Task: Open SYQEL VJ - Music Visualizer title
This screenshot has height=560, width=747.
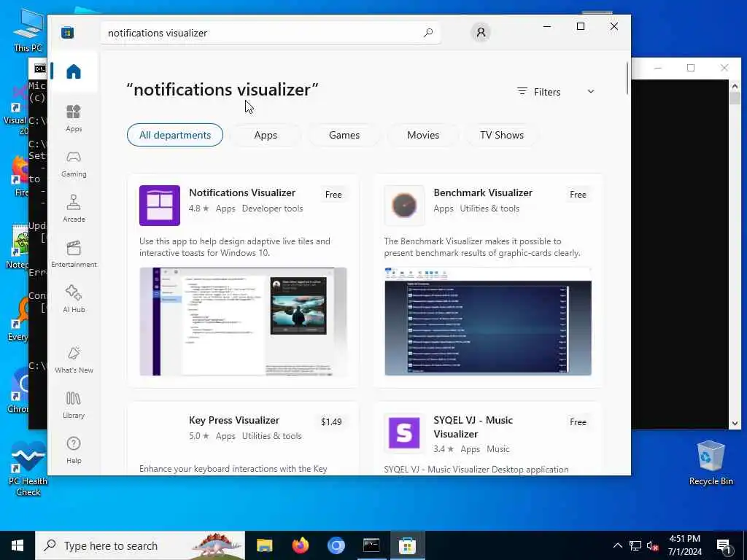Action: tap(473, 427)
